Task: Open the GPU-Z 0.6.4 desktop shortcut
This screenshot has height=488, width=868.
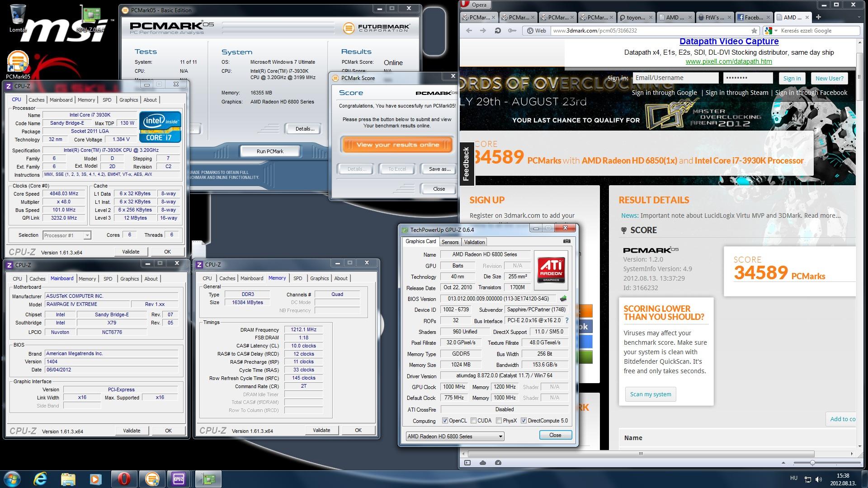Action: [90, 19]
